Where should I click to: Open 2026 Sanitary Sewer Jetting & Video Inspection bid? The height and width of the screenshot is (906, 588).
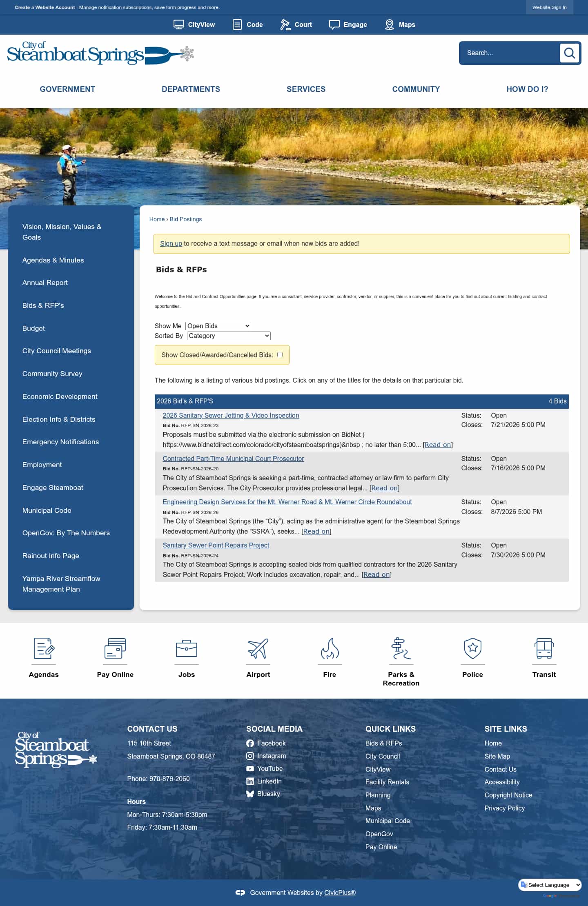pyautogui.click(x=231, y=415)
